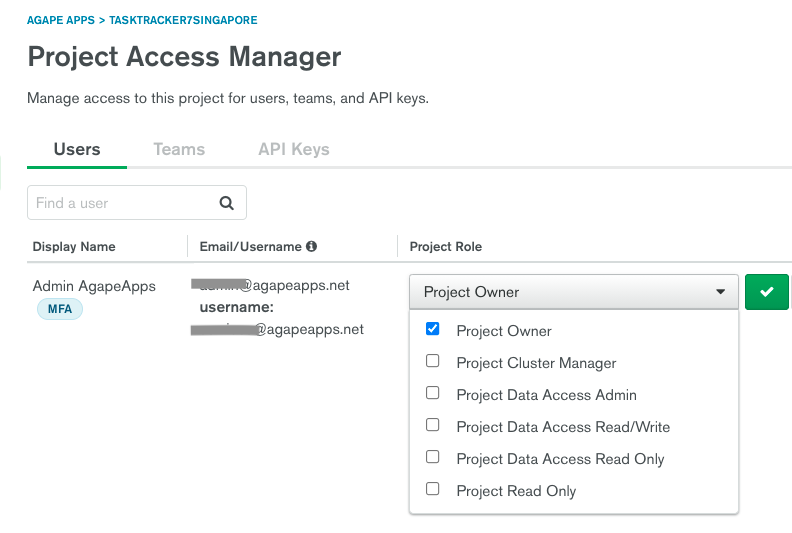Click the Project Role column header
The image size is (792, 533).
[446, 247]
